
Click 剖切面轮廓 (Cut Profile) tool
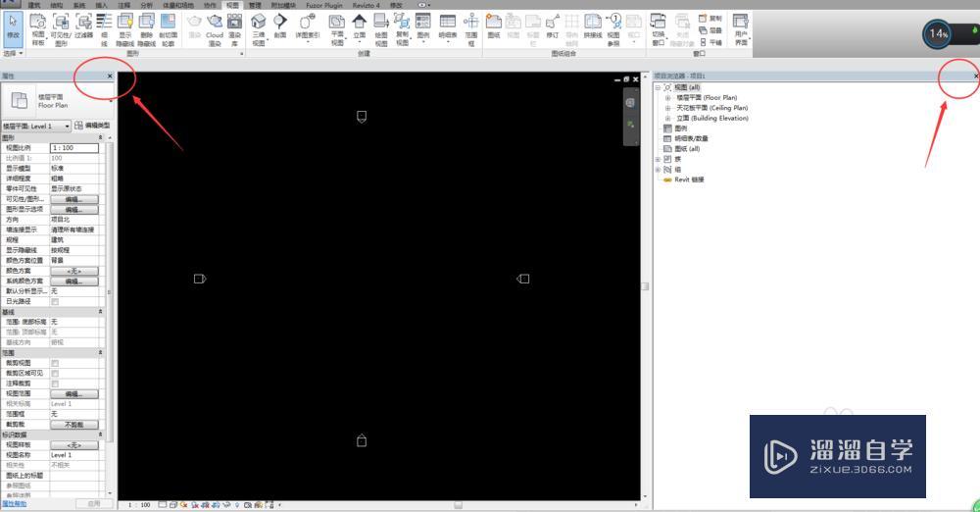[169, 29]
